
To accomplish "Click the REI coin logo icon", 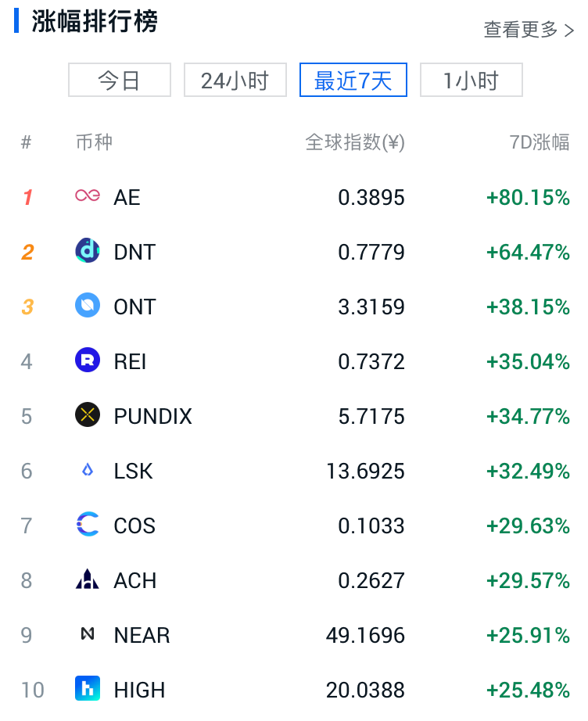I will coord(88,360).
